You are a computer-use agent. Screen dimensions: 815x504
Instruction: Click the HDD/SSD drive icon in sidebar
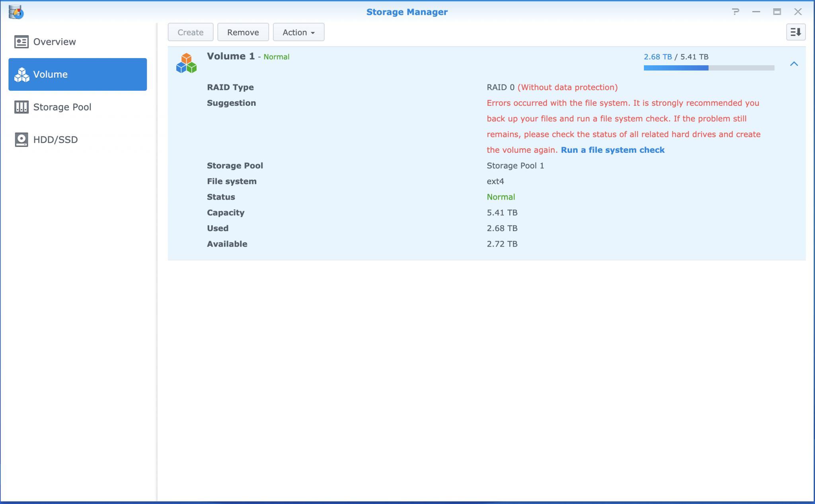[21, 140]
